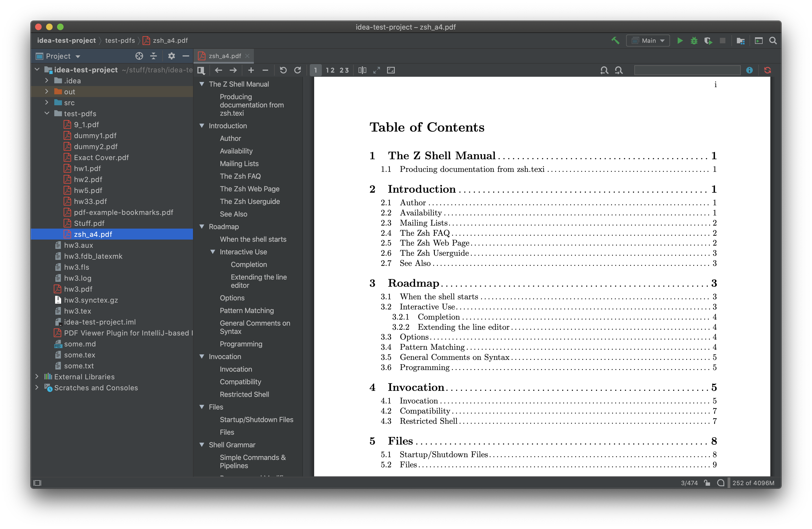Collapse the Roadmap outline section
This screenshot has height=529, width=812.
point(202,227)
